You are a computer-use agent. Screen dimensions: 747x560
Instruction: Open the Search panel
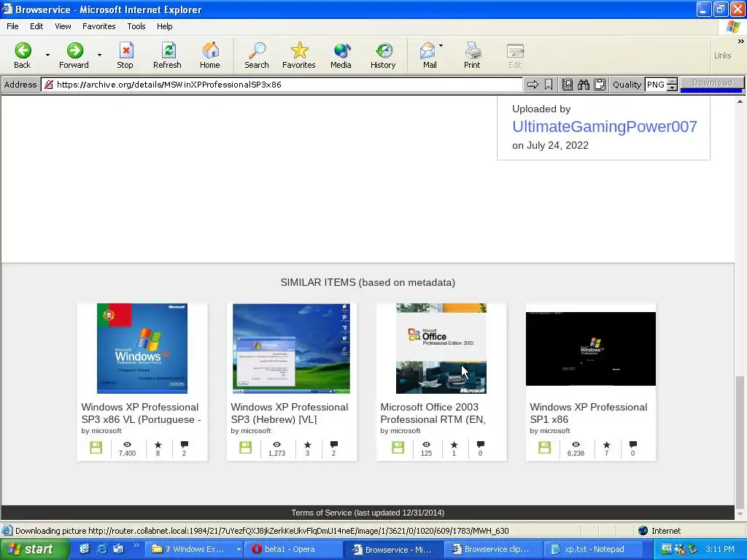[x=257, y=55]
